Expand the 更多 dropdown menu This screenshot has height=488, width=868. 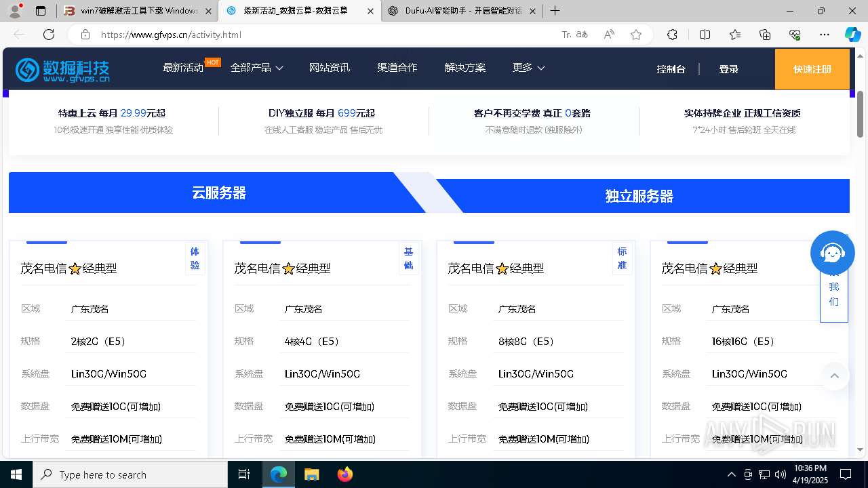point(529,68)
